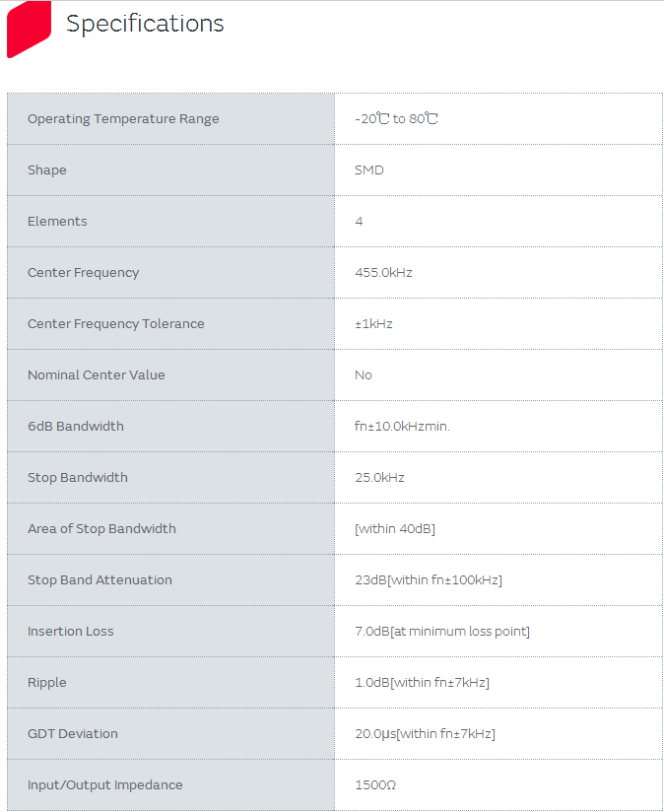Select the Elements row label

click(x=57, y=222)
